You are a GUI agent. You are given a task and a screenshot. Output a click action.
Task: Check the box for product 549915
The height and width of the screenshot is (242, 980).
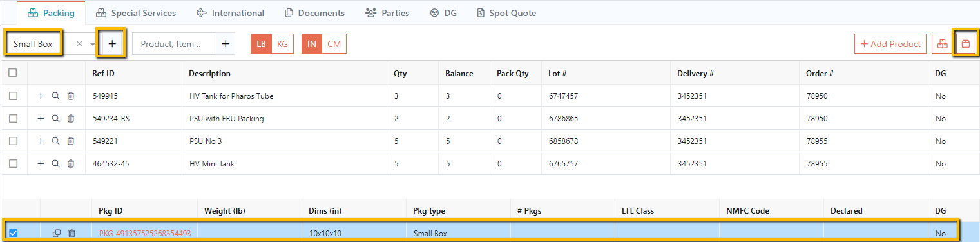click(x=13, y=96)
